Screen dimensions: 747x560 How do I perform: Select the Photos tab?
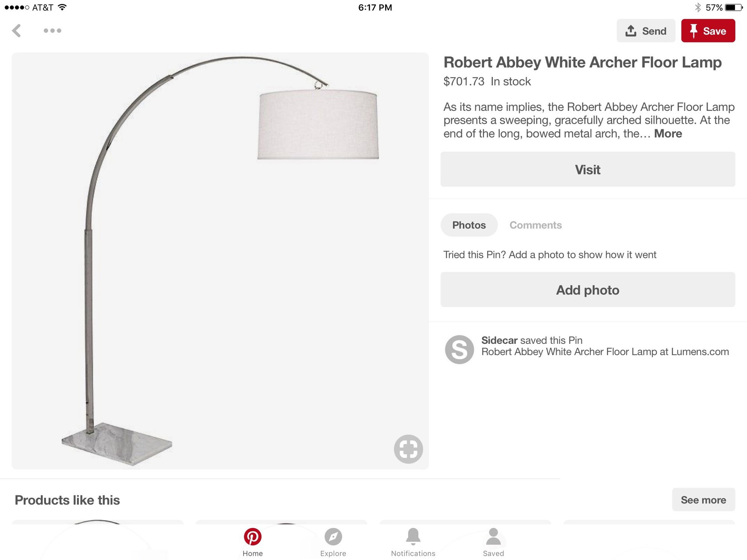tap(469, 225)
